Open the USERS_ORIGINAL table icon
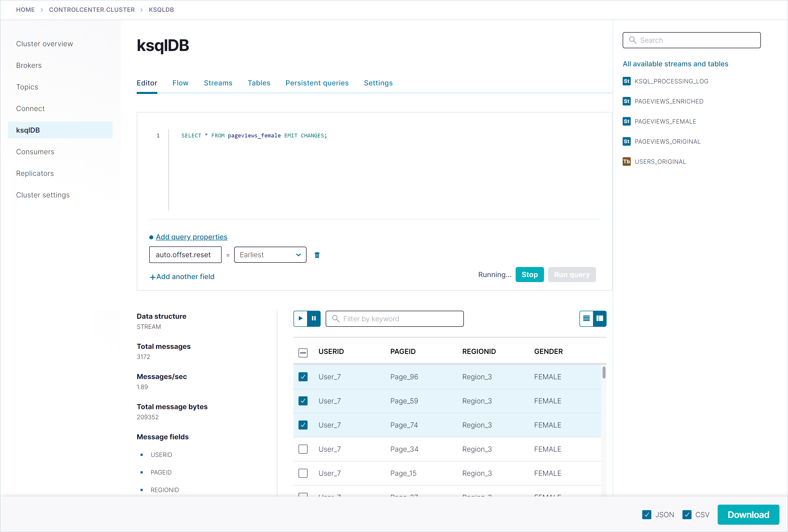The height and width of the screenshot is (532, 788). point(627,162)
